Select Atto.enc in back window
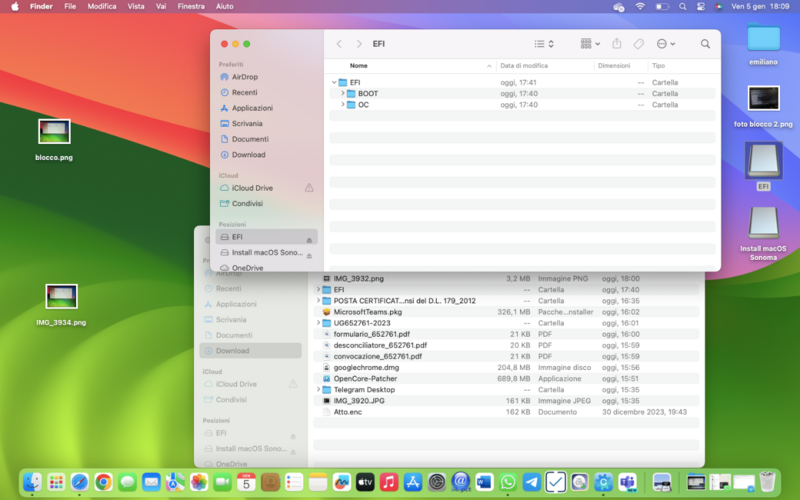The width and height of the screenshot is (800, 500). click(x=506, y=412)
